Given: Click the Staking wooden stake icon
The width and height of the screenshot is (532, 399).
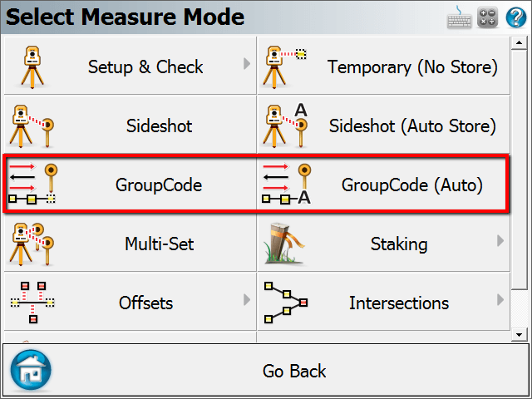Looking at the screenshot, I should pos(284,244).
